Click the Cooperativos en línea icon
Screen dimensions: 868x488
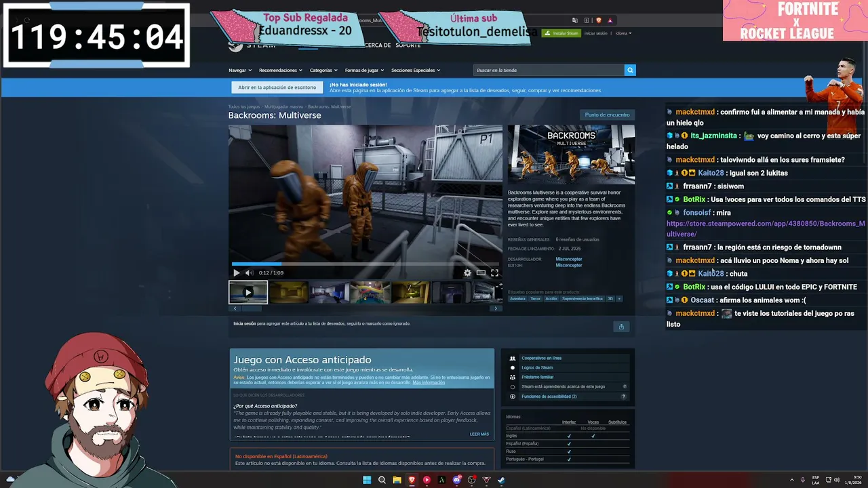click(x=513, y=358)
